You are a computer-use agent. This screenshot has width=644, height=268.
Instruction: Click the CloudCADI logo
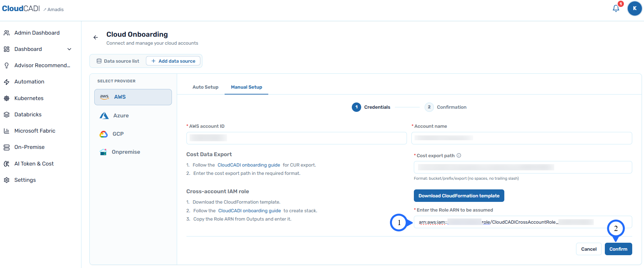tap(21, 9)
